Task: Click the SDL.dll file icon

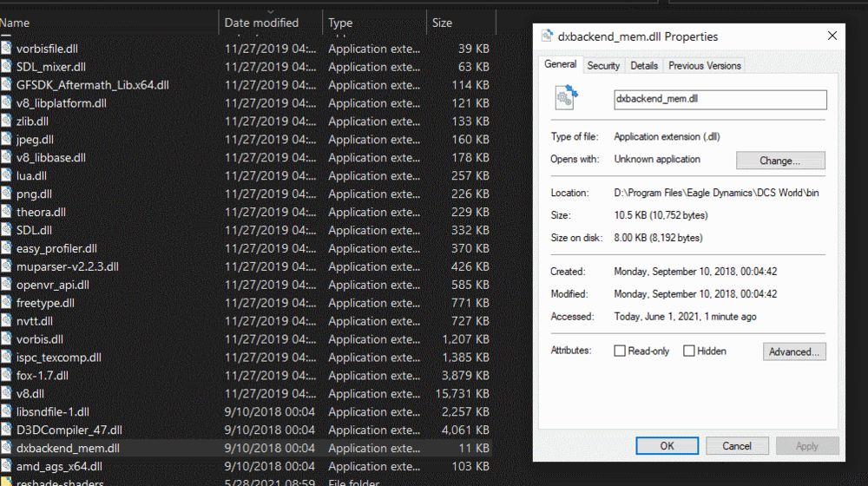Action: 7,230
